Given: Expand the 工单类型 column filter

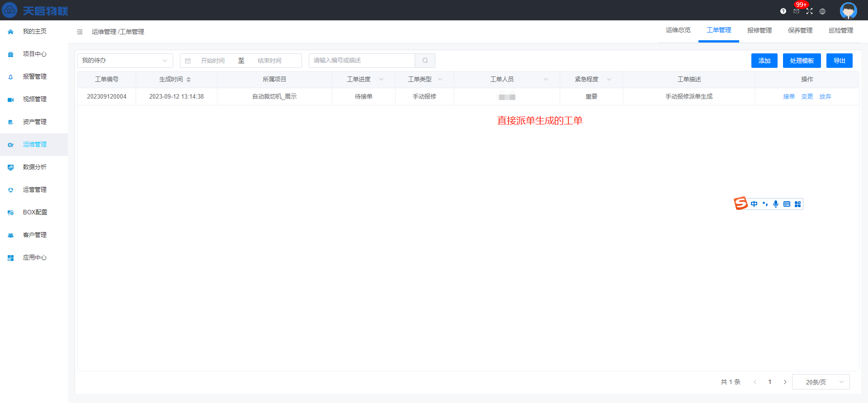Looking at the screenshot, I should pos(440,80).
